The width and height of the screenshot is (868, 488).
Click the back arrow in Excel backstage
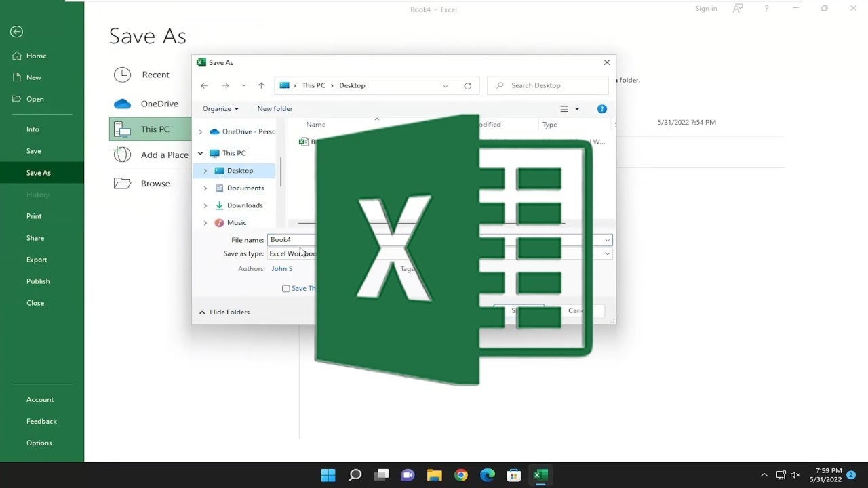click(16, 32)
